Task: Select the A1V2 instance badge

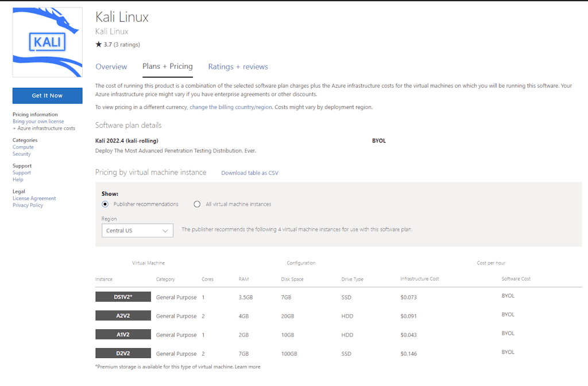Action: point(123,334)
